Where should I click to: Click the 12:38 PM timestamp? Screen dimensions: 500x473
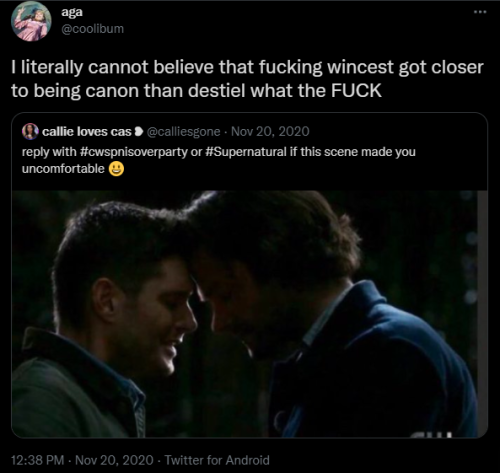tap(37, 460)
